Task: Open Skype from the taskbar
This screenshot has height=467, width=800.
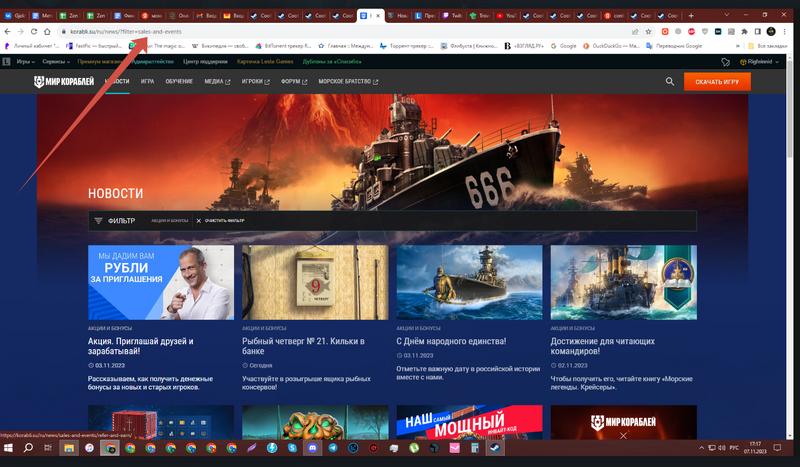Action: coord(292,448)
